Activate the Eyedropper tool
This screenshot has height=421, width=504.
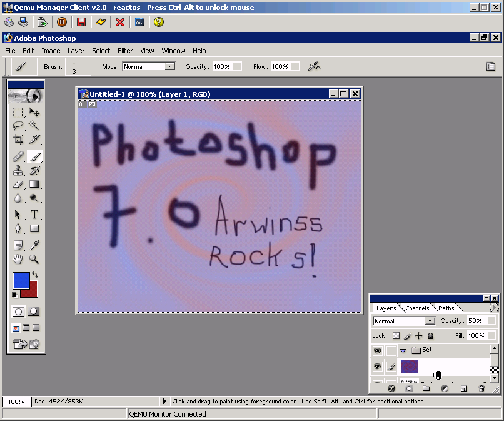point(34,245)
